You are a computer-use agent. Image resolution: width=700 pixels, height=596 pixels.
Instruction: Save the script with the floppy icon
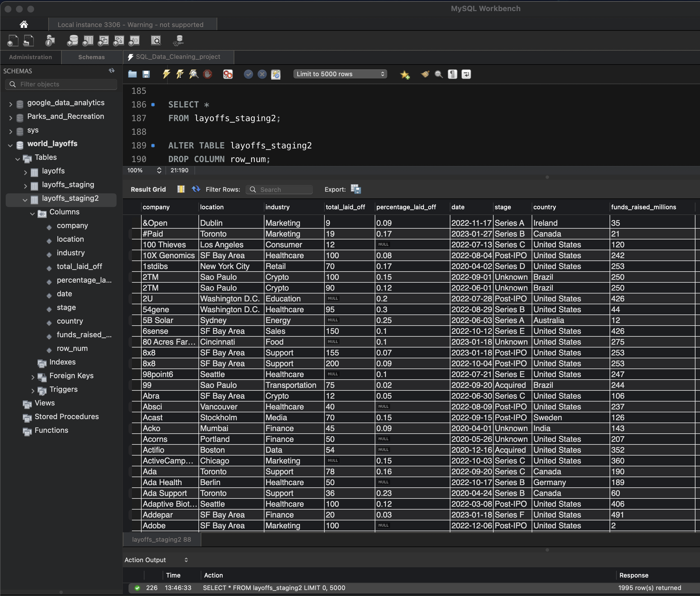click(x=146, y=74)
